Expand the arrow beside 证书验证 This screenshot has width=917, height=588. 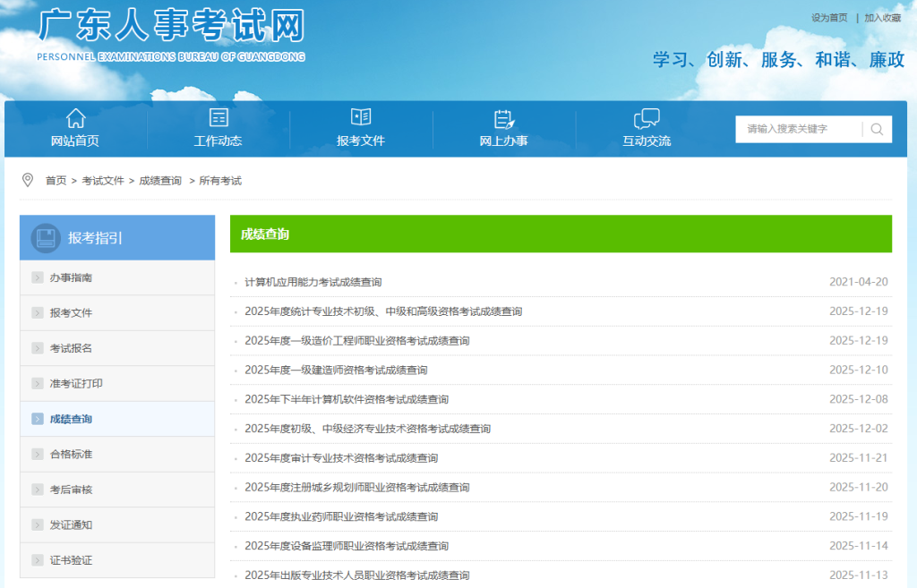coord(36,559)
